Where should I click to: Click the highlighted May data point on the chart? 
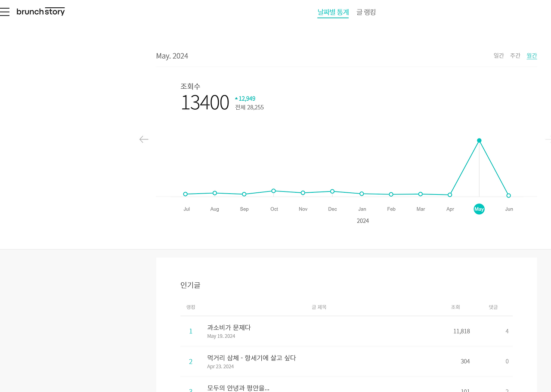tap(479, 140)
